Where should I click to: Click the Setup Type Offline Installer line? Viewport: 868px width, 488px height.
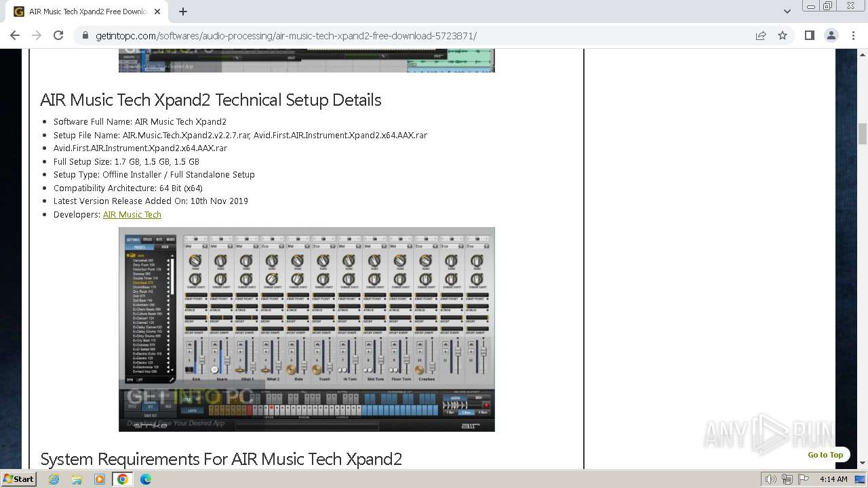[x=154, y=174]
